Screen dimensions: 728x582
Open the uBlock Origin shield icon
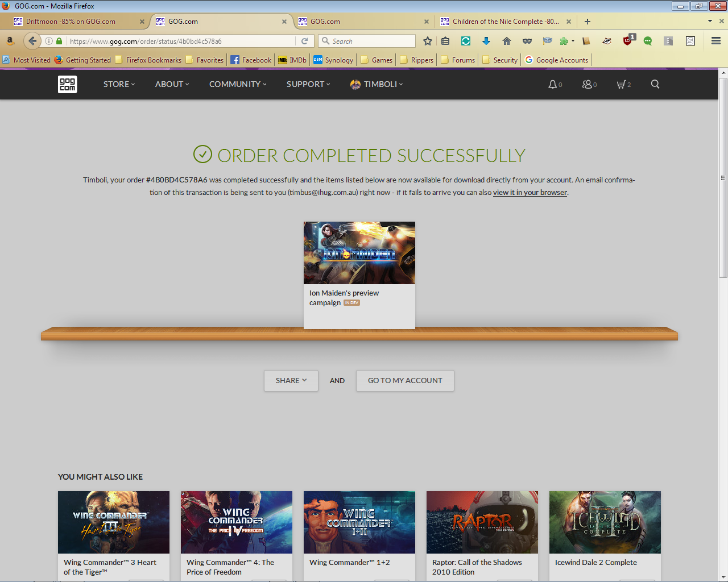pos(628,40)
